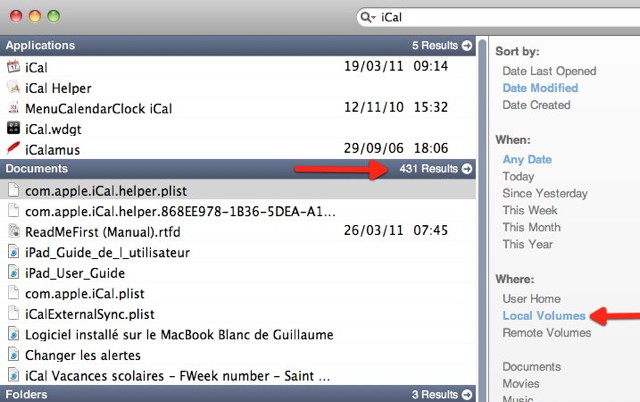Screen dimensions: 640x402
Task: Filter results to This Year
Action: (x=527, y=244)
